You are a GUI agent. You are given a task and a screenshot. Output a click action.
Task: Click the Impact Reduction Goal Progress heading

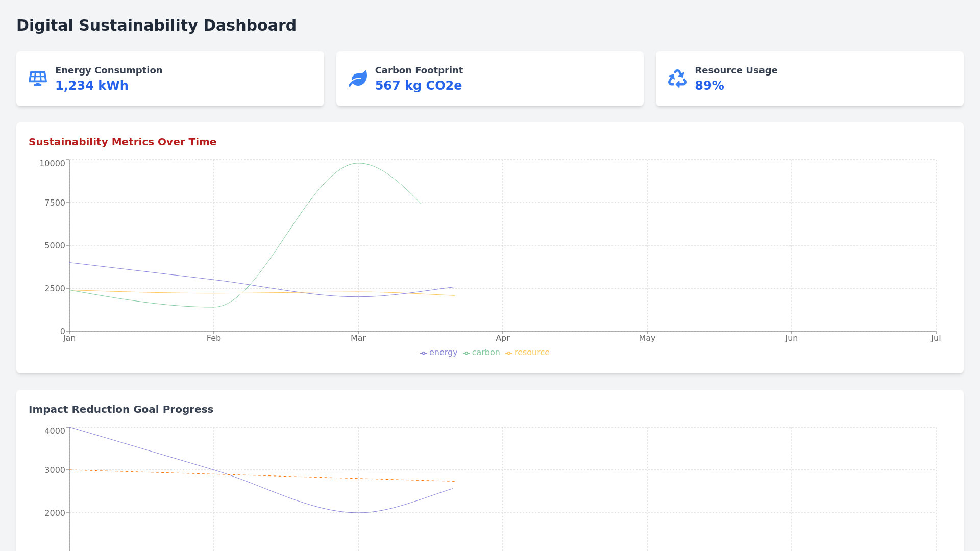pyautogui.click(x=121, y=409)
